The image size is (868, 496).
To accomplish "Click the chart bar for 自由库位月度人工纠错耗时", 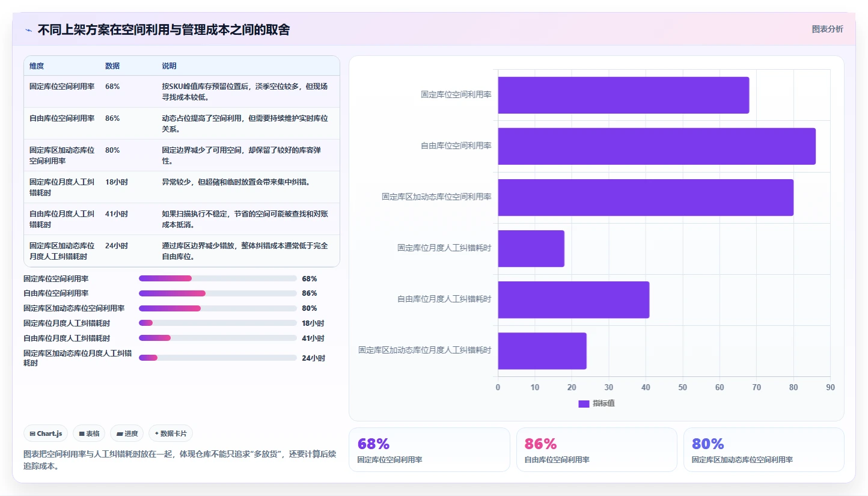I will pyautogui.click(x=573, y=299).
